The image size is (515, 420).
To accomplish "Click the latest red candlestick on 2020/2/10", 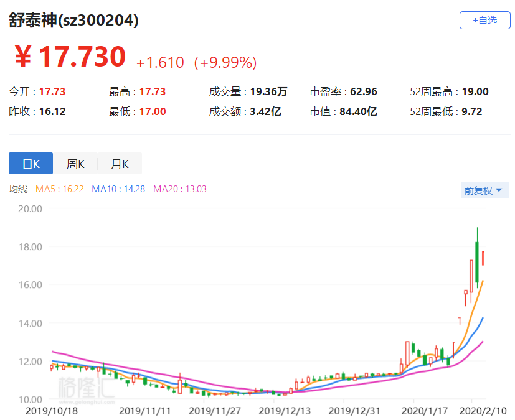I will [483, 258].
